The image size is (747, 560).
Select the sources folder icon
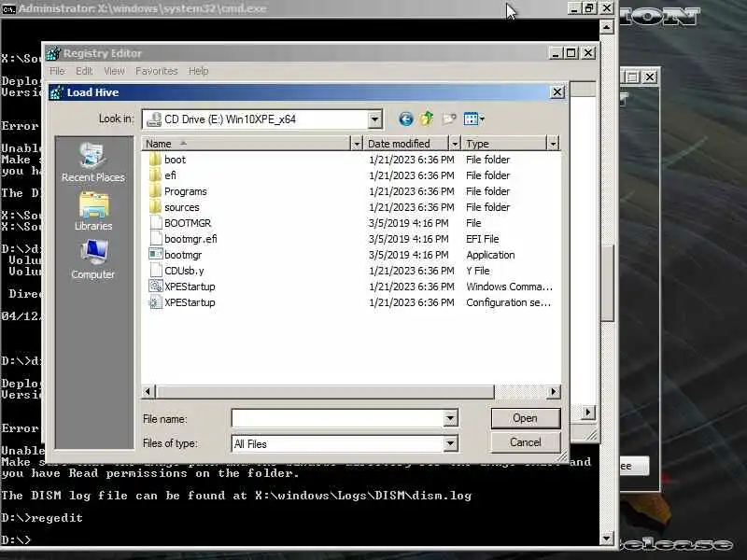pos(155,207)
